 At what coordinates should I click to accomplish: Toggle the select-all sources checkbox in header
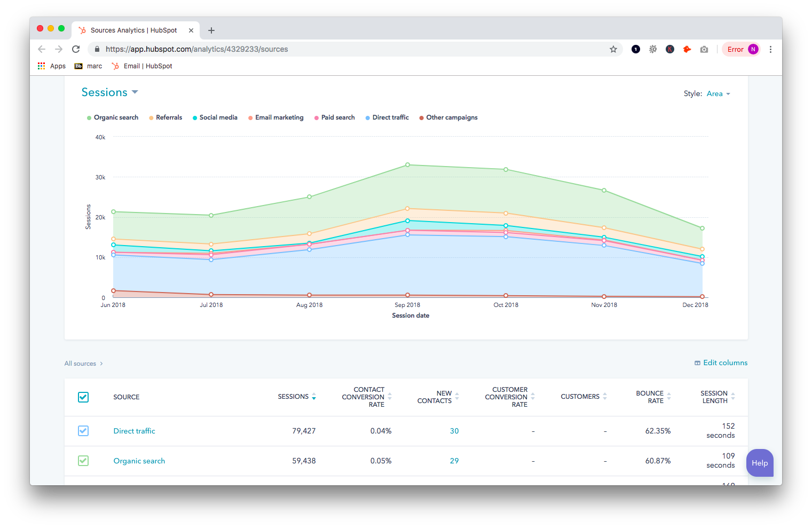click(83, 397)
